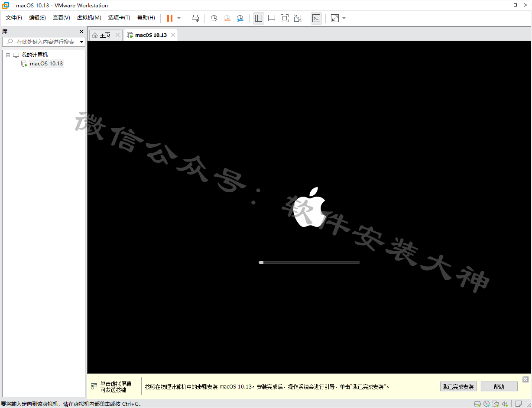Open the message log note icon
532x408 pixels.
pyautogui.click(x=519, y=404)
